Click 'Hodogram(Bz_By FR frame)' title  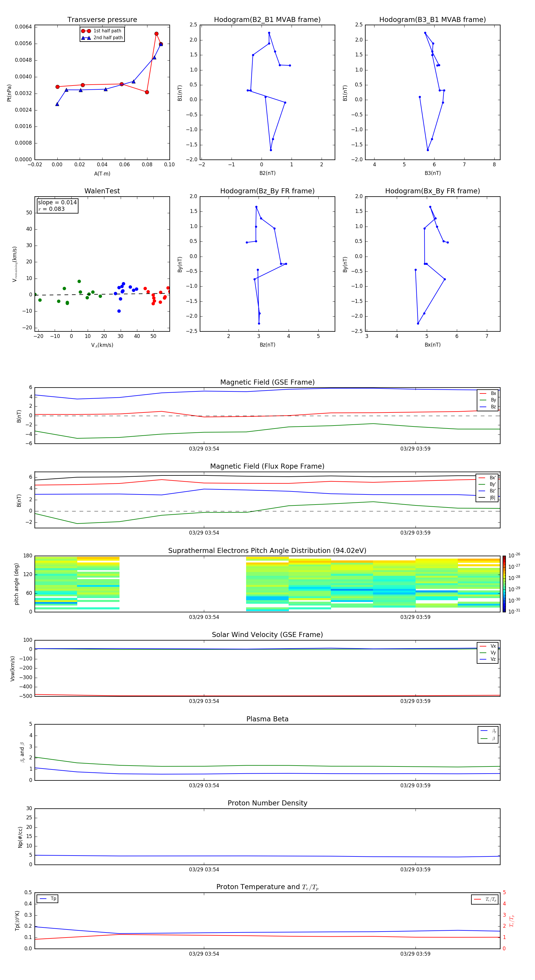point(267,191)
